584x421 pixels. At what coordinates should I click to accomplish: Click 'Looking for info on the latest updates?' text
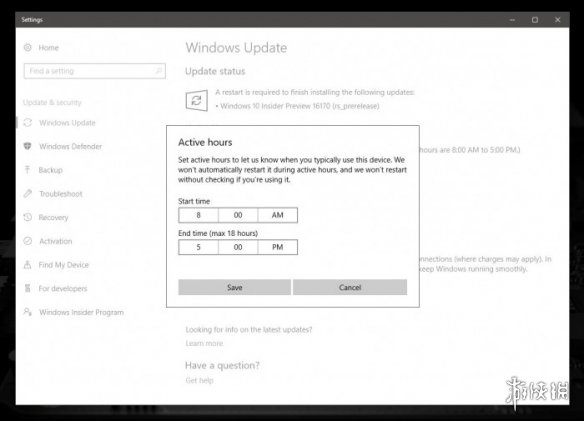(x=249, y=330)
